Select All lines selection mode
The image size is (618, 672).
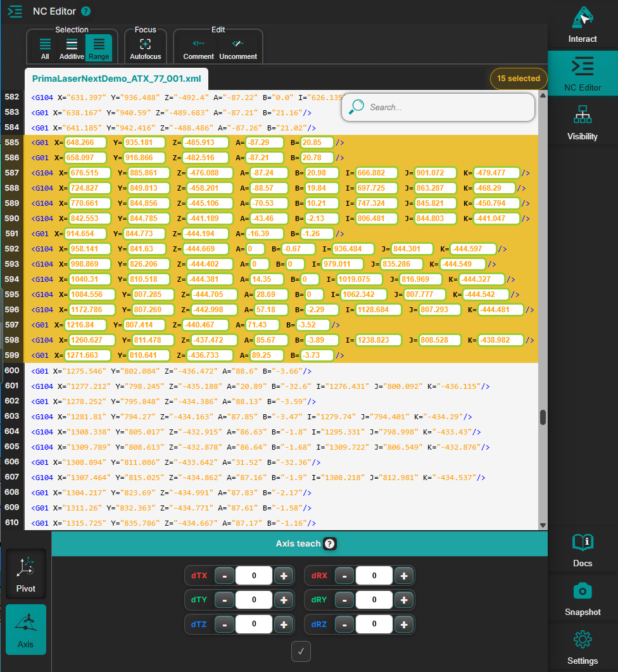[45, 48]
